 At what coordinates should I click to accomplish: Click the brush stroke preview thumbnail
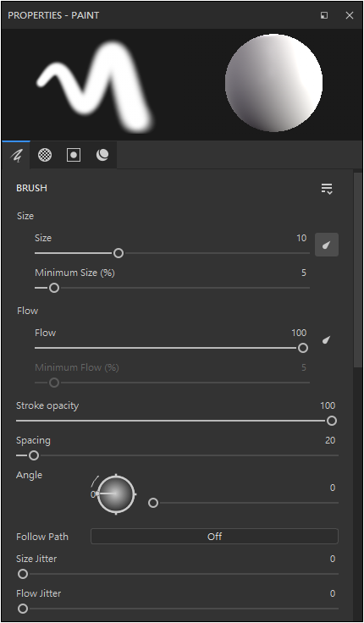pyautogui.click(x=96, y=86)
